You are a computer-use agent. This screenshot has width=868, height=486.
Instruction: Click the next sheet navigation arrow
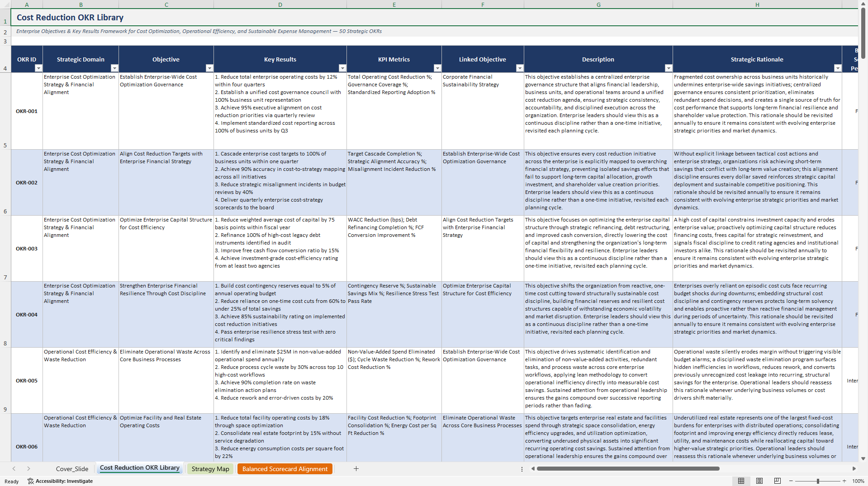[28, 469]
